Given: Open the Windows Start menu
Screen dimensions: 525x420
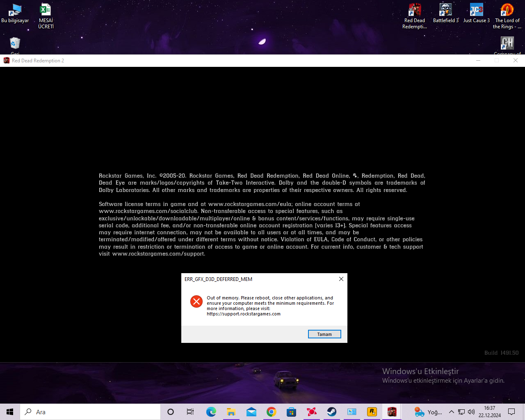Looking at the screenshot, I should pyautogui.click(x=10, y=412).
